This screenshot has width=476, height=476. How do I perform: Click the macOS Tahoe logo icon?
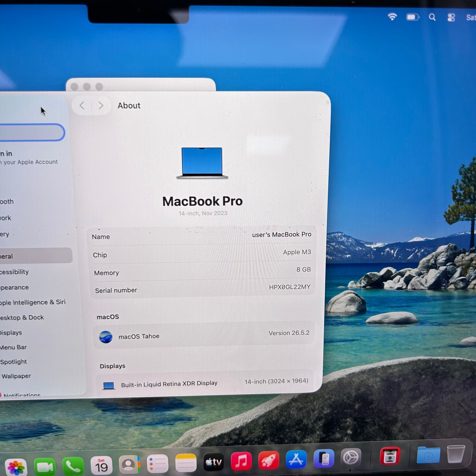106,337
